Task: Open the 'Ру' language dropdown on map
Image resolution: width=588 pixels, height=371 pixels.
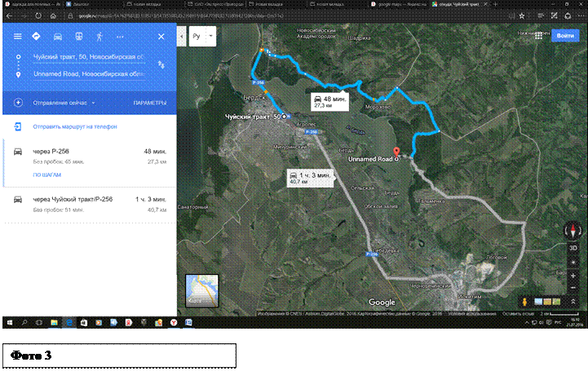Action: tap(202, 37)
